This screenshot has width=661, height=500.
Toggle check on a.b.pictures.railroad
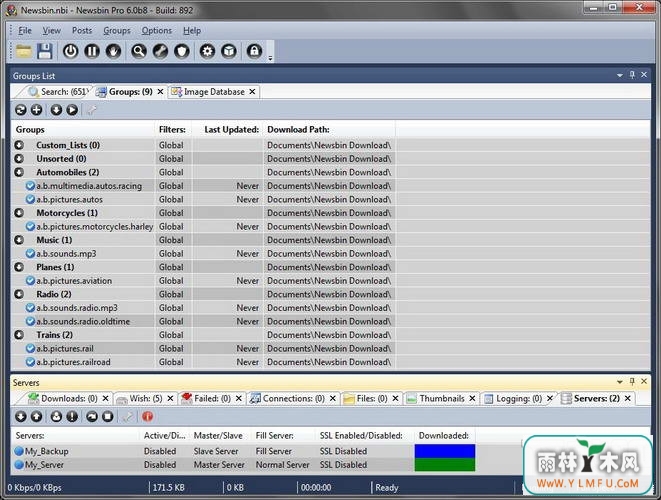click(30, 362)
